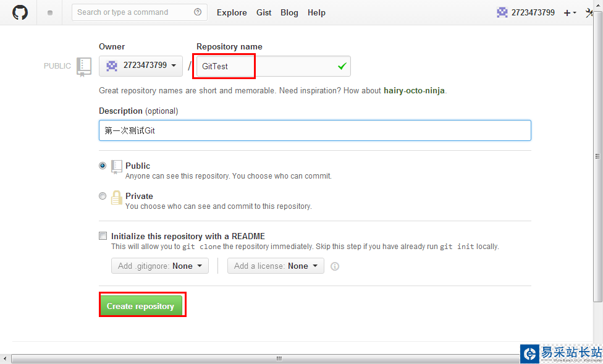Click the Private option label
Image resolution: width=603 pixels, height=364 pixels.
click(139, 197)
